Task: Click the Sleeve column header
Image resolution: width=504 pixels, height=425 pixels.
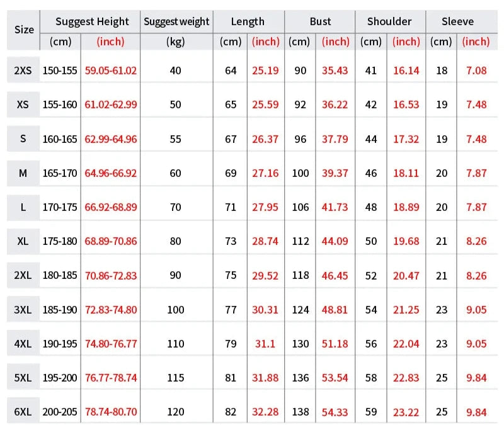Action: (x=457, y=21)
